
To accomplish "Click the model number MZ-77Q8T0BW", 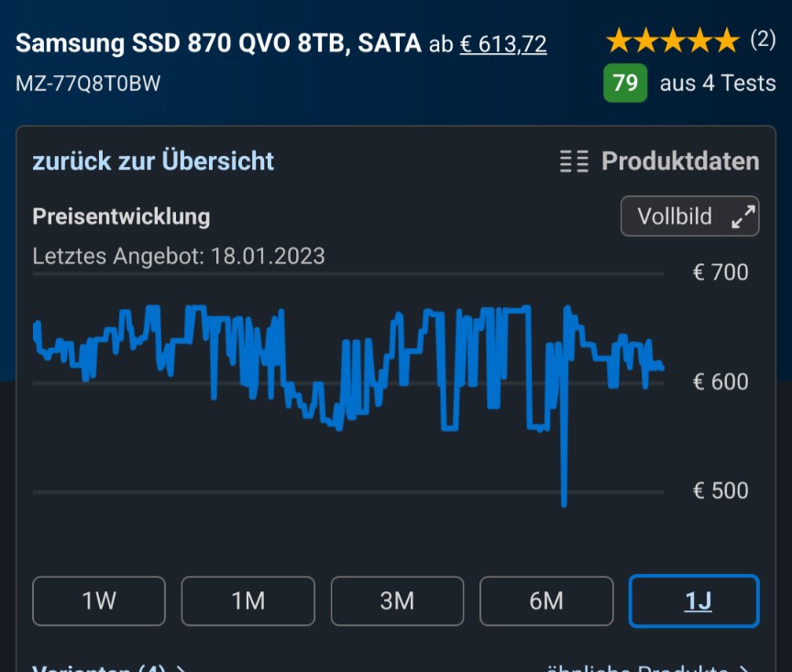I will point(88,83).
